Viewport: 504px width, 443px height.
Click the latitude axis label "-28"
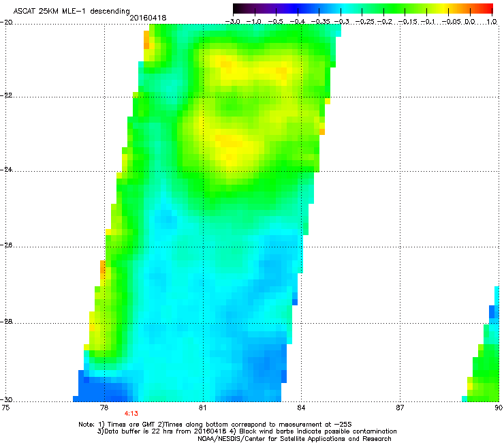6,322
